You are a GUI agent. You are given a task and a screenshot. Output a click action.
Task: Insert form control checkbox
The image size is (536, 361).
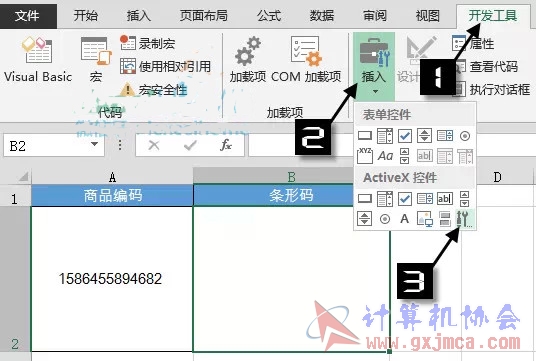click(x=405, y=136)
